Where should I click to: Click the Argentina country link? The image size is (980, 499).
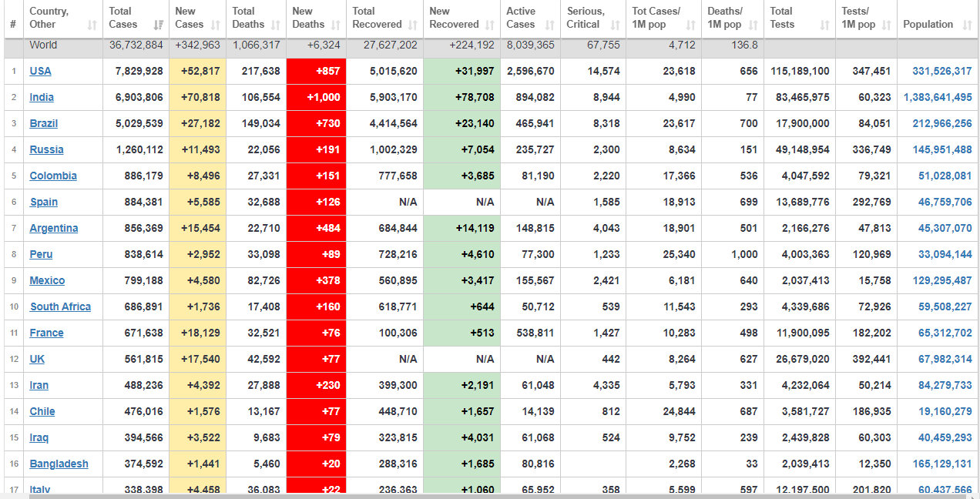(53, 228)
